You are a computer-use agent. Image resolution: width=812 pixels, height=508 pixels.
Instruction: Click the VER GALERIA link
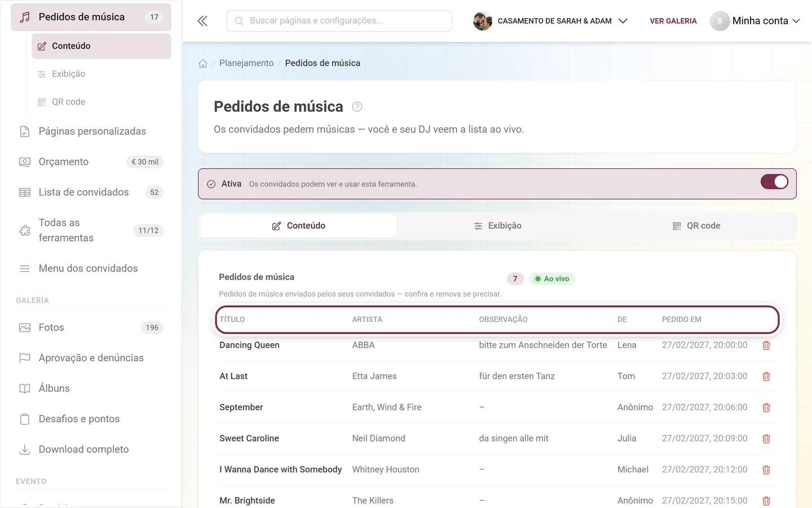pyautogui.click(x=673, y=21)
